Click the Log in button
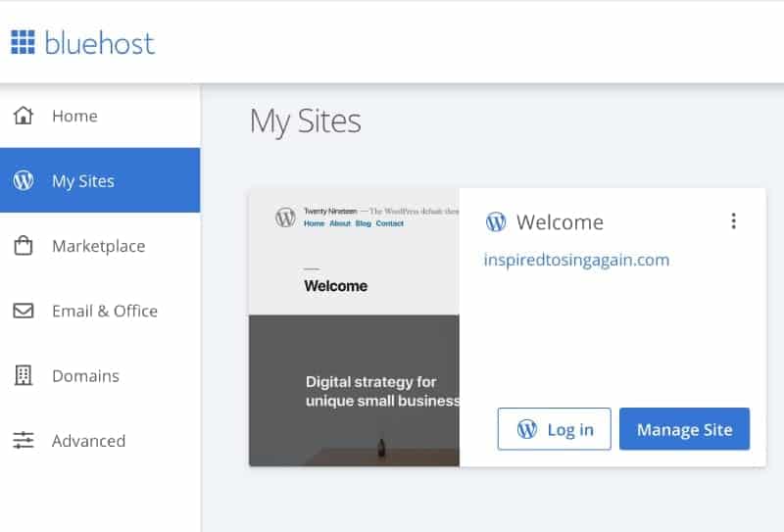Viewport: 784px width, 532px height. 554,429
